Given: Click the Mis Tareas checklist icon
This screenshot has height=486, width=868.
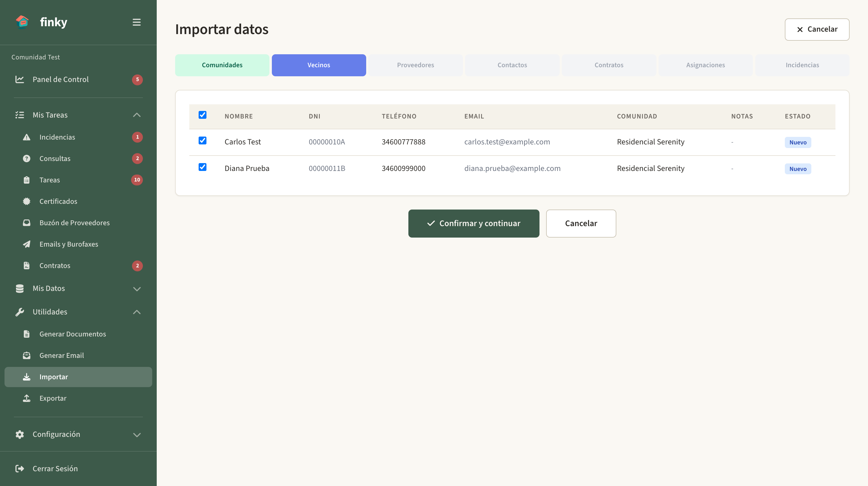Looking at the screenshot, I should coord(20,115).
